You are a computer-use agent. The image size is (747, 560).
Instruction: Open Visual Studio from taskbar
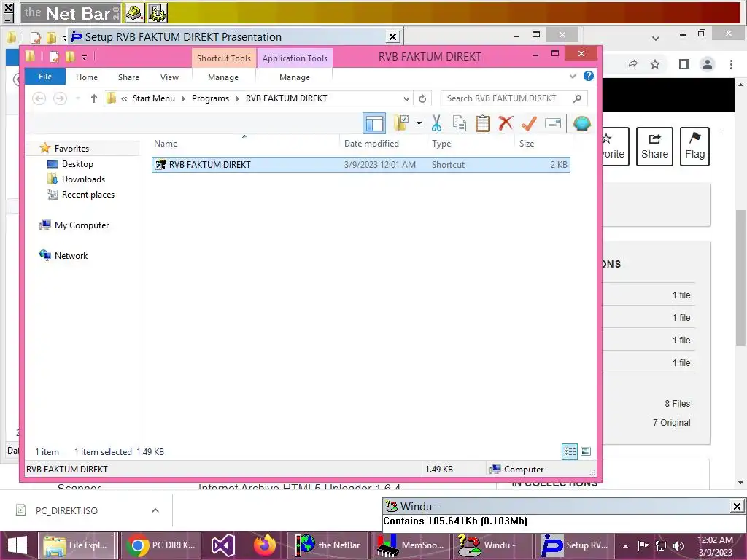click(x=223, y=545)
